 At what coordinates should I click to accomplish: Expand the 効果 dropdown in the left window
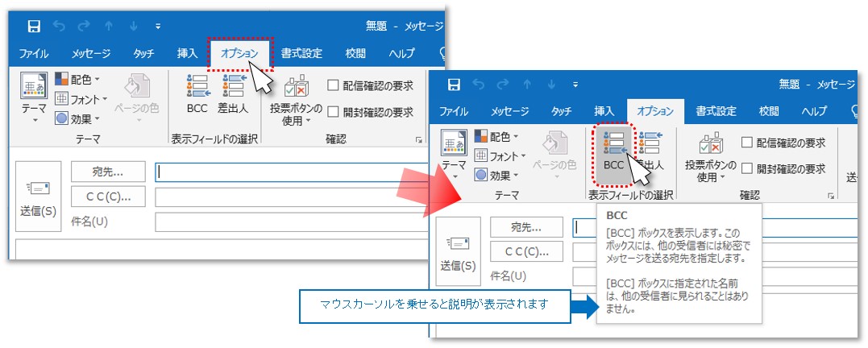pyautogui.click(x=77, y=118)
